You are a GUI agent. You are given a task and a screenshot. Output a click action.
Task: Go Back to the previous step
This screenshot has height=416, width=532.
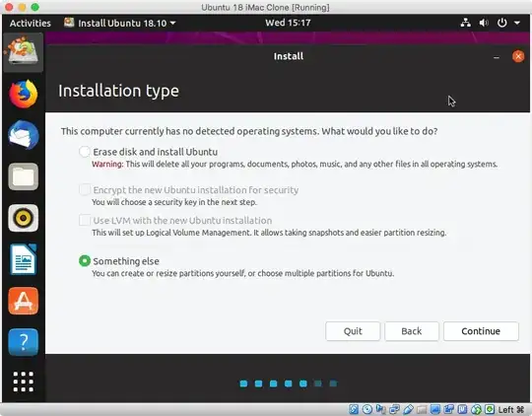(x=412, y=331)
